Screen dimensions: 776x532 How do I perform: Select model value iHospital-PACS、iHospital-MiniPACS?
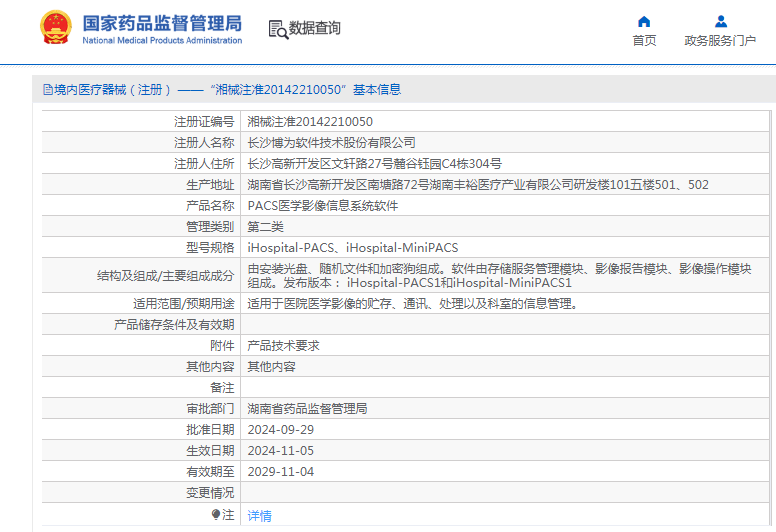[353, 247]
